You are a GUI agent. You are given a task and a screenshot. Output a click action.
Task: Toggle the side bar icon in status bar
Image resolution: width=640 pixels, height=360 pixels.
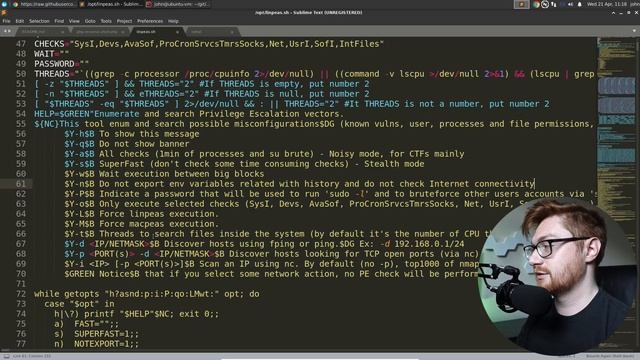[x=6, y=356]
